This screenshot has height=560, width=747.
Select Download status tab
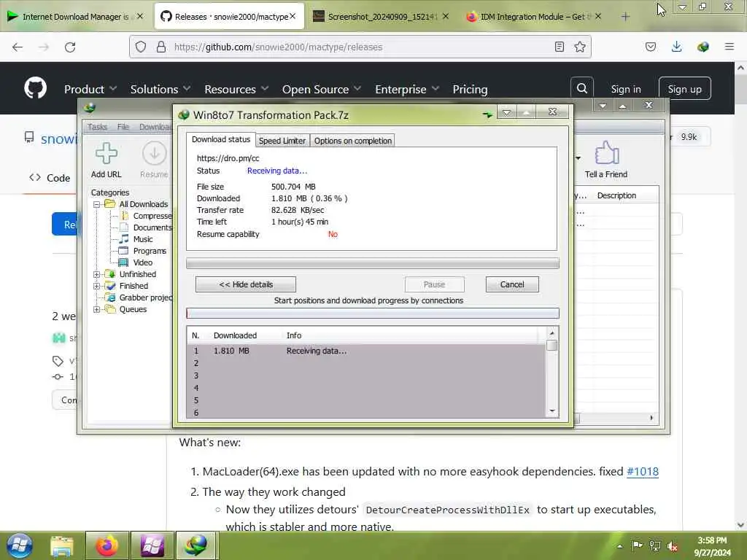coord(220,139)
